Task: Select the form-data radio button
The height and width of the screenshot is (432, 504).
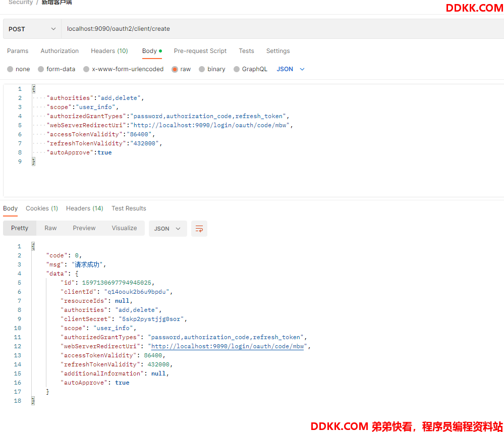Action: 41,69
